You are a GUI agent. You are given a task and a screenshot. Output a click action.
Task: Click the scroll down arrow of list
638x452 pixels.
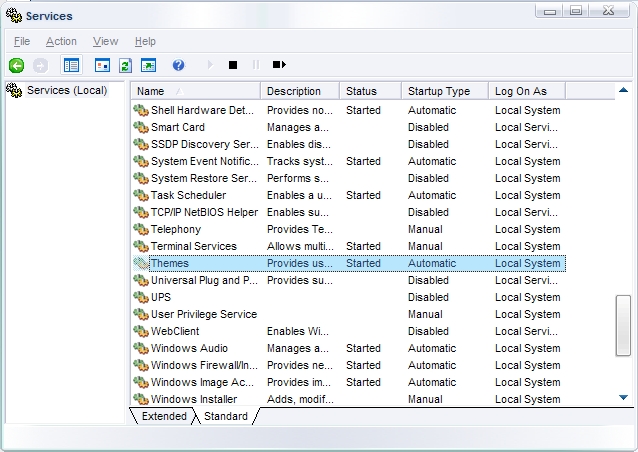624,397
